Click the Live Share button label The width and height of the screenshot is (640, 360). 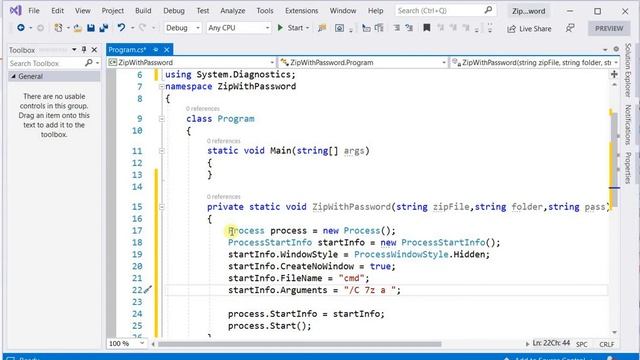[535, 29]
